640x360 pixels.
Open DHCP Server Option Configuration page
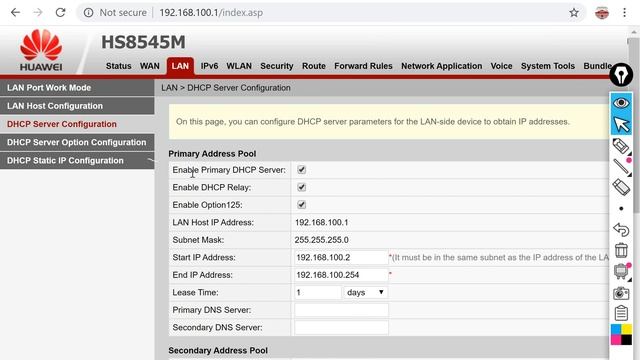[77, 142]
